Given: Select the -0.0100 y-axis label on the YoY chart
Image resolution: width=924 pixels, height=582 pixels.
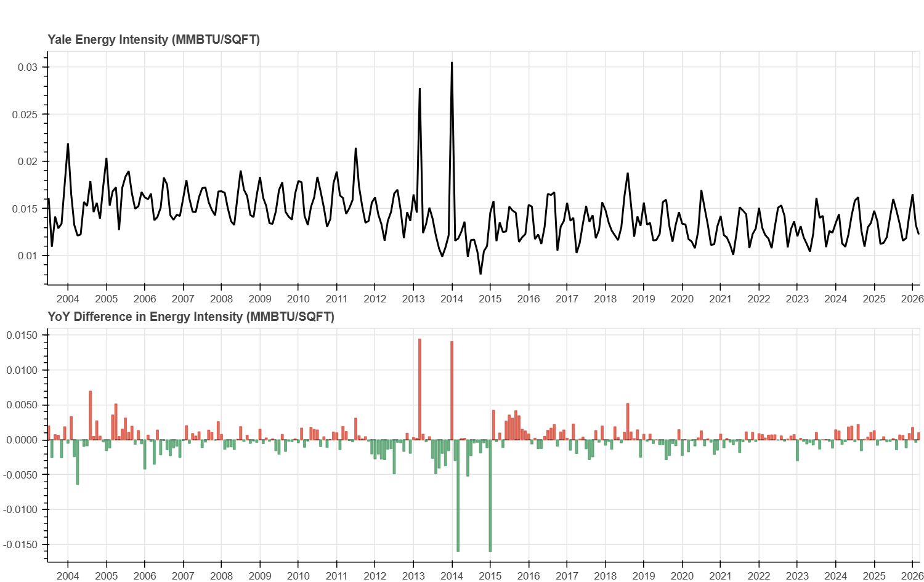Looking at the screenshot, I should click(20, 509).
